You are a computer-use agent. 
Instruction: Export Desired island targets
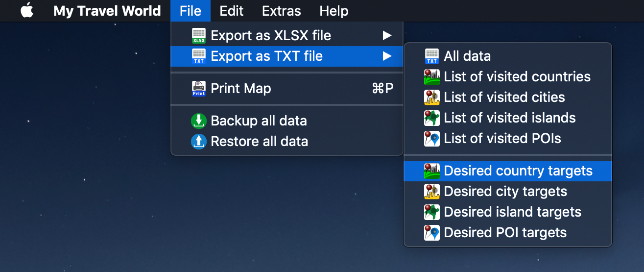point(508,212)
